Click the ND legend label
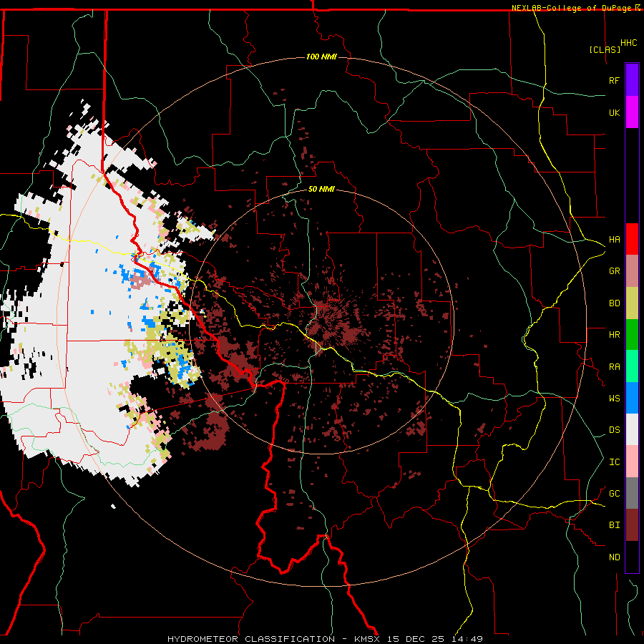This screenshot has height=644, width=644. pyautogui.click(x=614, y=557)
